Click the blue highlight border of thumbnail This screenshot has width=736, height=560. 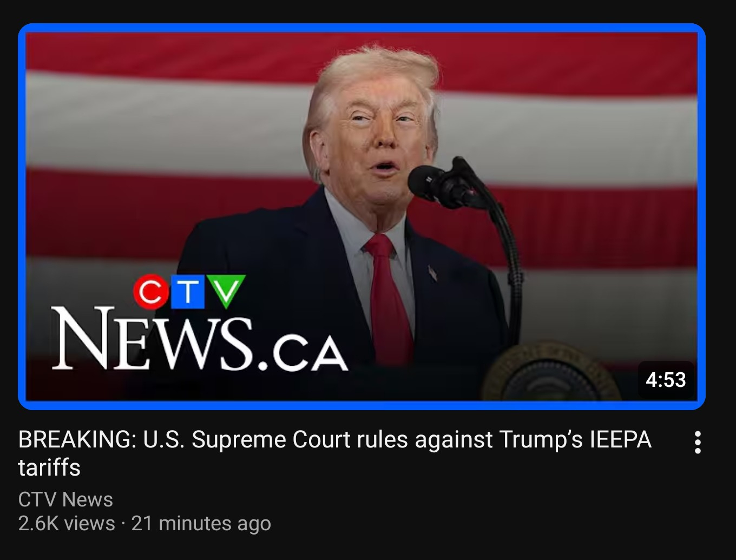pos(362,28)
